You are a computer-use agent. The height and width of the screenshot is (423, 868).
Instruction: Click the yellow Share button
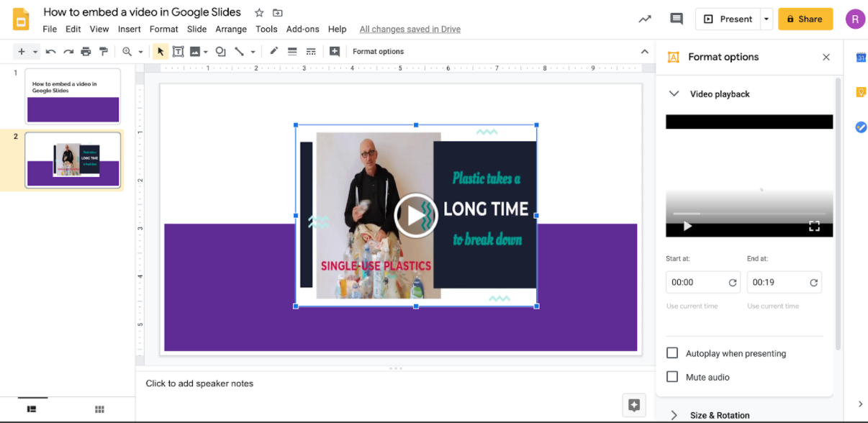coord(805,19)
